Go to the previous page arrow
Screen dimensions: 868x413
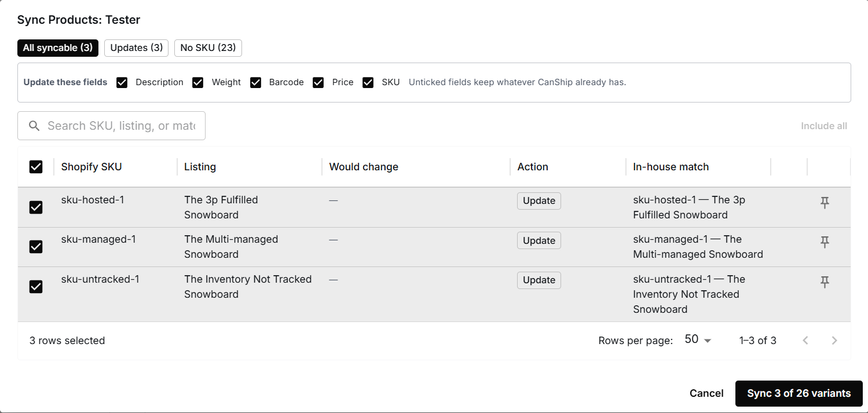805,341
